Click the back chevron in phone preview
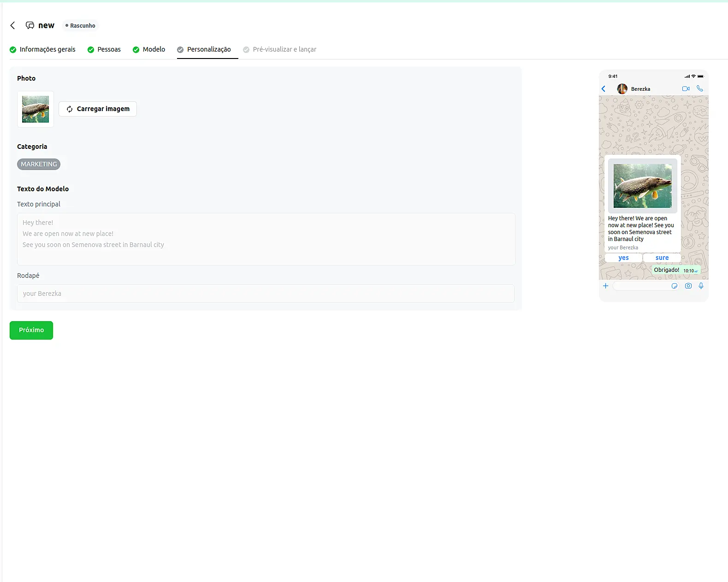 tap(604, 89)
